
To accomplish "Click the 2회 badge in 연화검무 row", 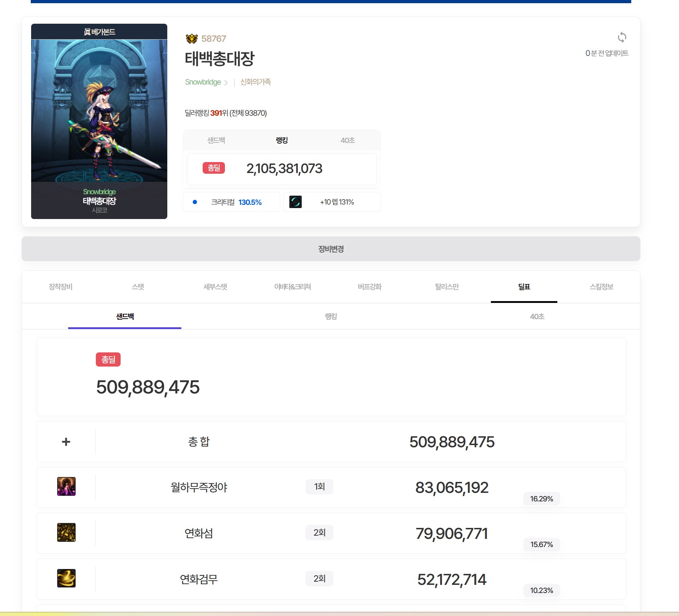I will pyautogui.click(x=319, y=578).
